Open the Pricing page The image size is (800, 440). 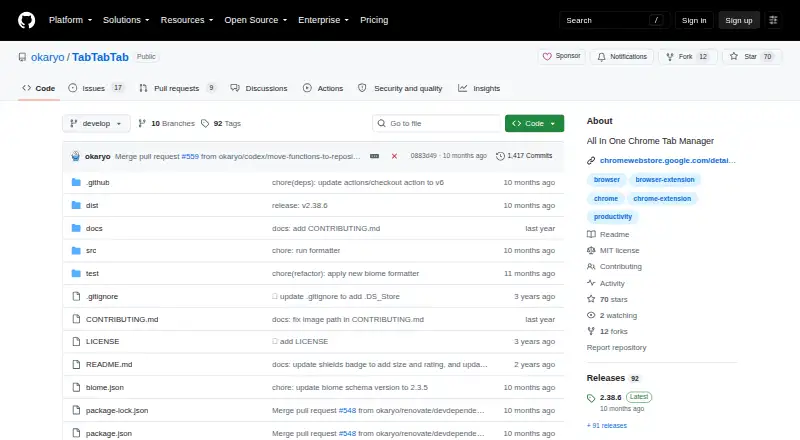tap(374, 20)
